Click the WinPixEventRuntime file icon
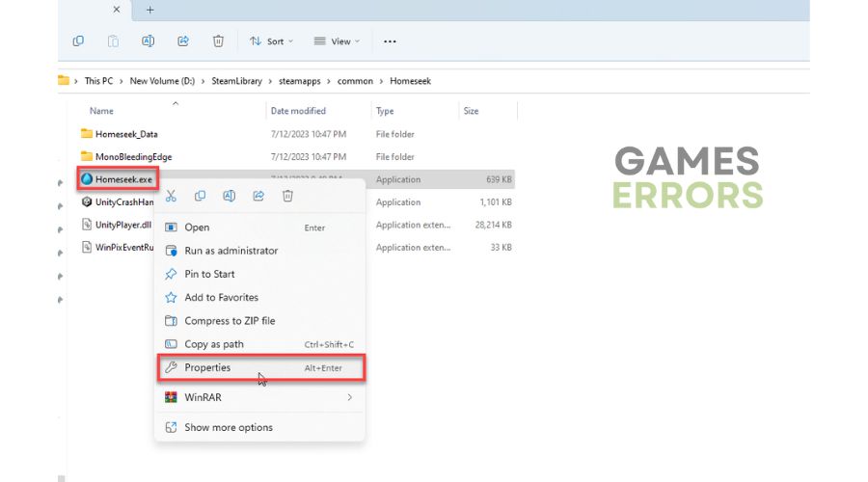This screenshot has height=482, width=868. click(x=87, y=247)
